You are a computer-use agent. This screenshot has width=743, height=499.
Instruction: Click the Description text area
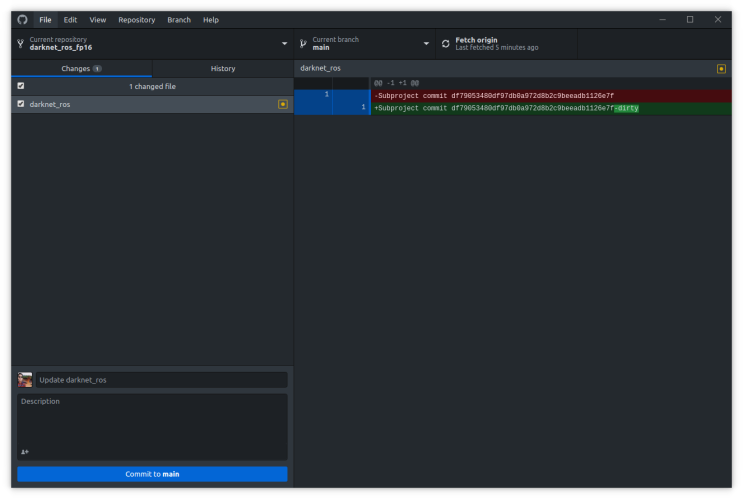152,427
